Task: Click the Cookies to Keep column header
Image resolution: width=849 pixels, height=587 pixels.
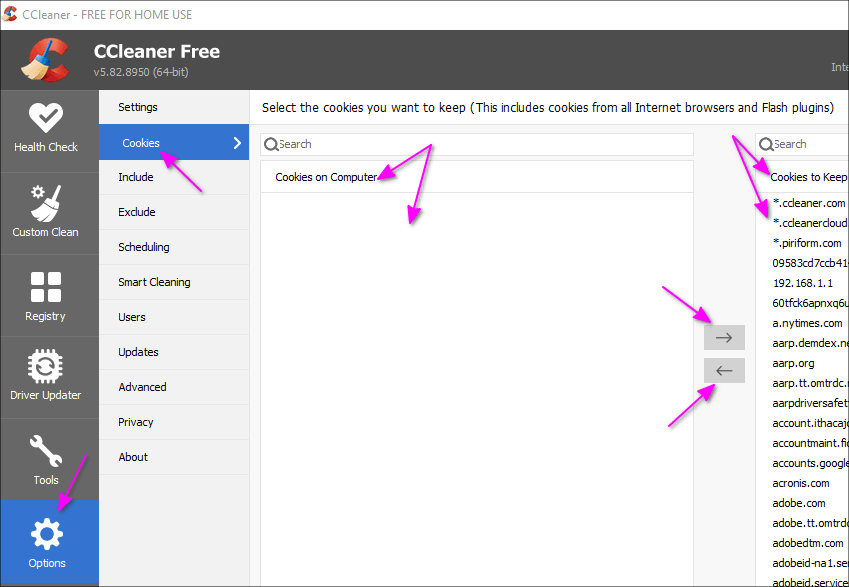Action: click(802, 177)
